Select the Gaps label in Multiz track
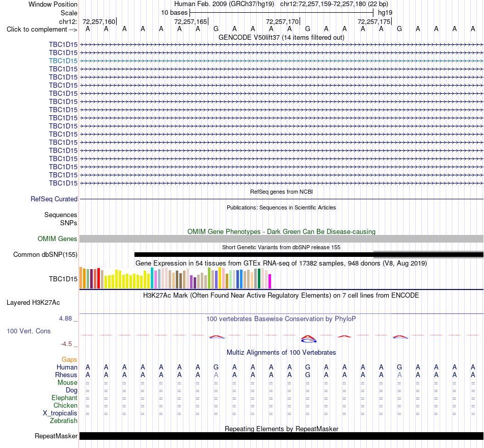This screenshot has width=484, height=448. coord(69,359)
